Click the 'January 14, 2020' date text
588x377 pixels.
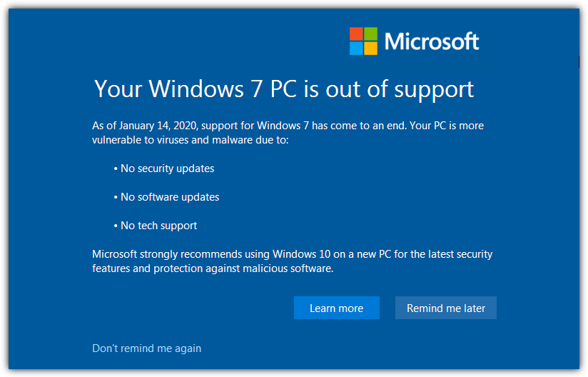coord(158,126)
